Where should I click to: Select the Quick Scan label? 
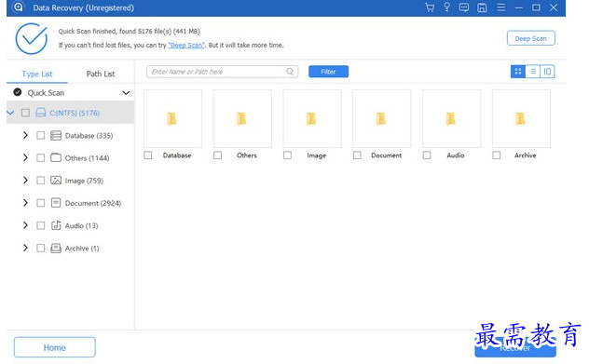(46, 93)
